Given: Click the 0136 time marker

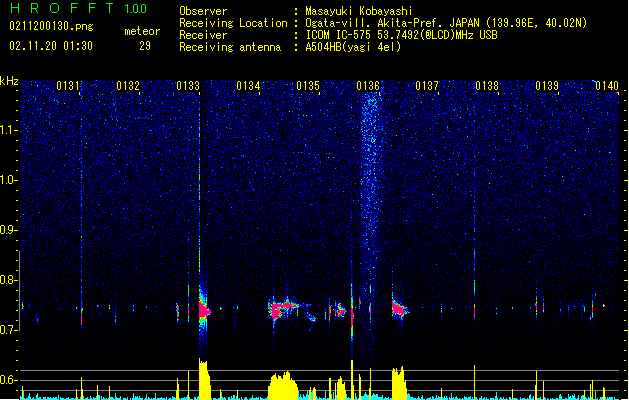Looking at the screenshot, I should tap(368, 86).
